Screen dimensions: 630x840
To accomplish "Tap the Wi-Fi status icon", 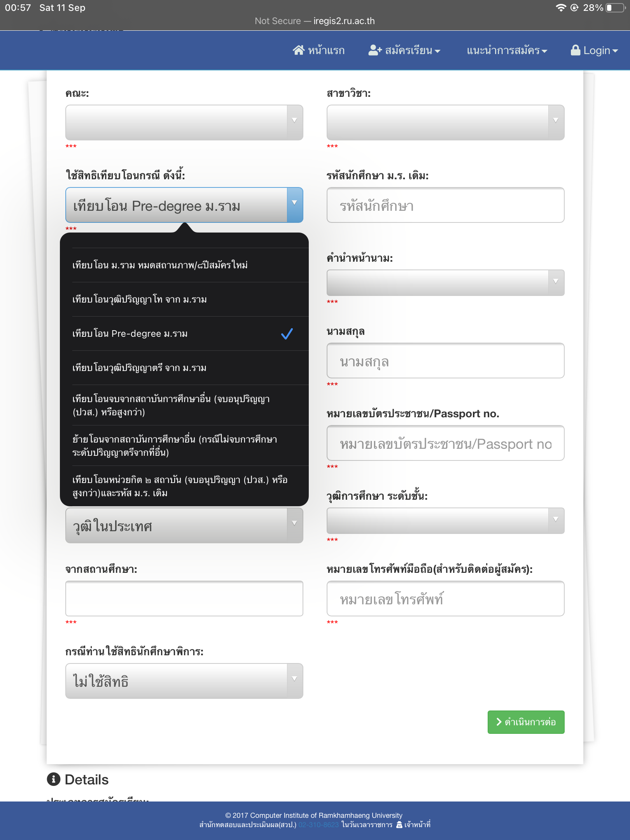I will click(x=561, y=8).
